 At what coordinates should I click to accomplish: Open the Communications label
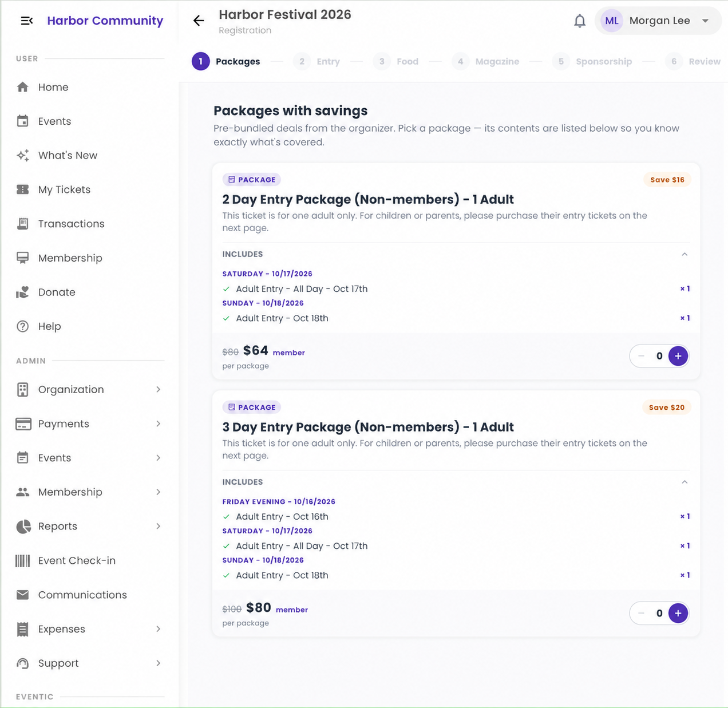tap(82, 595)
